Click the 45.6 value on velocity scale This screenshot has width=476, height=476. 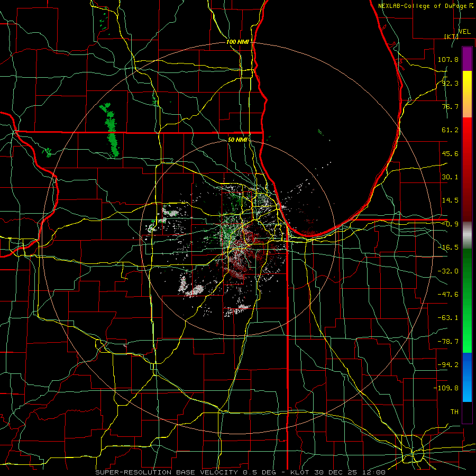pyautogui.click(x=450, y=153)
